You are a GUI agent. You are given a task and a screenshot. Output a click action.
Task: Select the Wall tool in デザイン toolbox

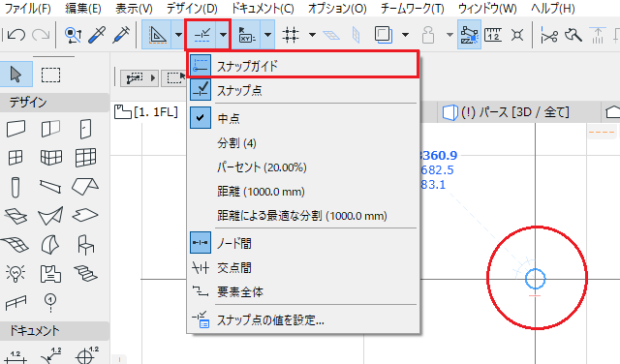pyautogui.click(x=15, y=129)
